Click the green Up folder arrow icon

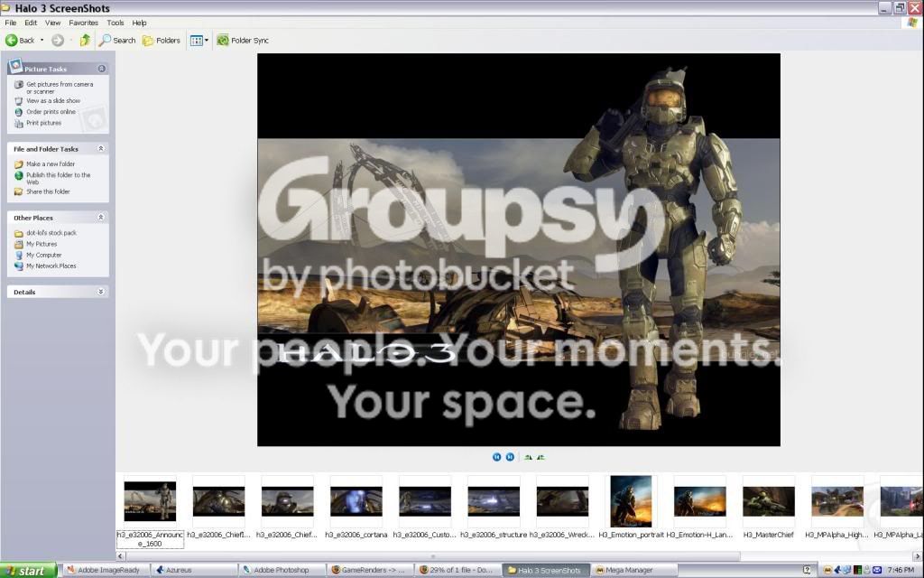pyautogui.click(x=85, y=40)
